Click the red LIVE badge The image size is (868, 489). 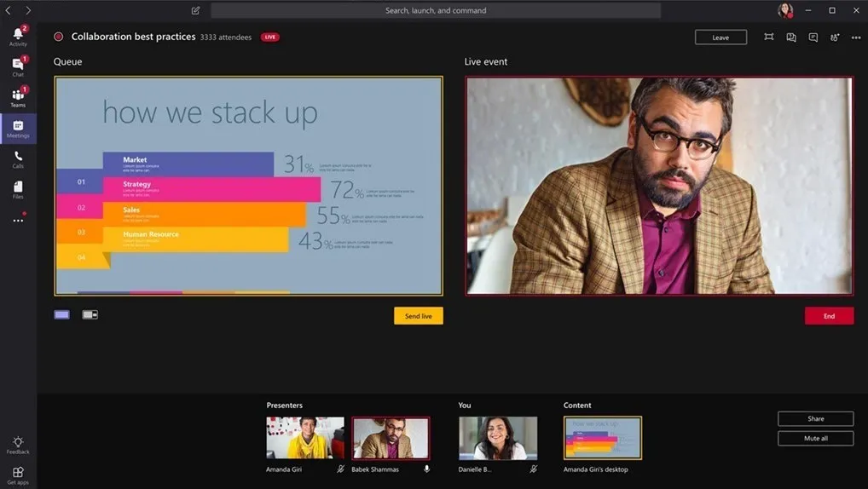[x=270, y=37]
